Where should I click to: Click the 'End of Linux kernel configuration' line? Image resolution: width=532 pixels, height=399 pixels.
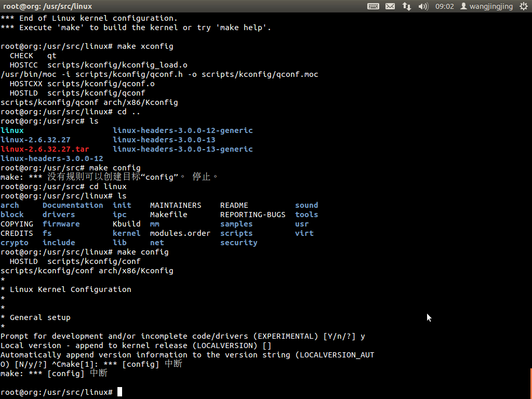pos(89,18)
